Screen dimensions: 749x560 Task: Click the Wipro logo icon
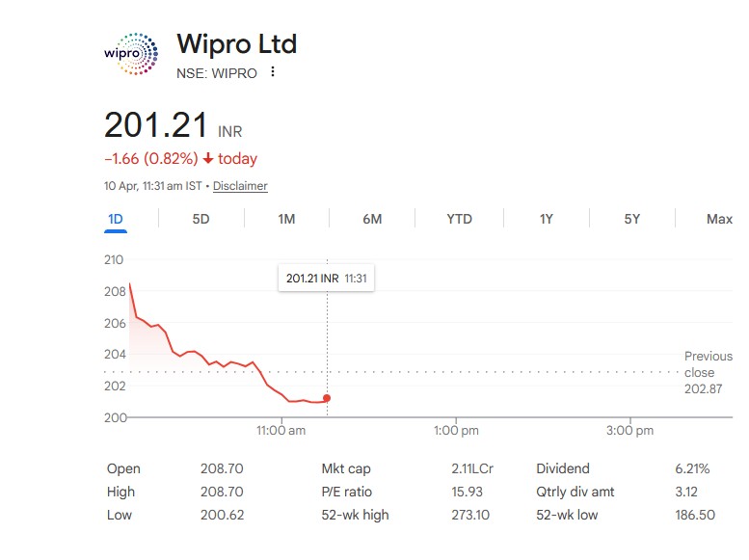[131, 54]
